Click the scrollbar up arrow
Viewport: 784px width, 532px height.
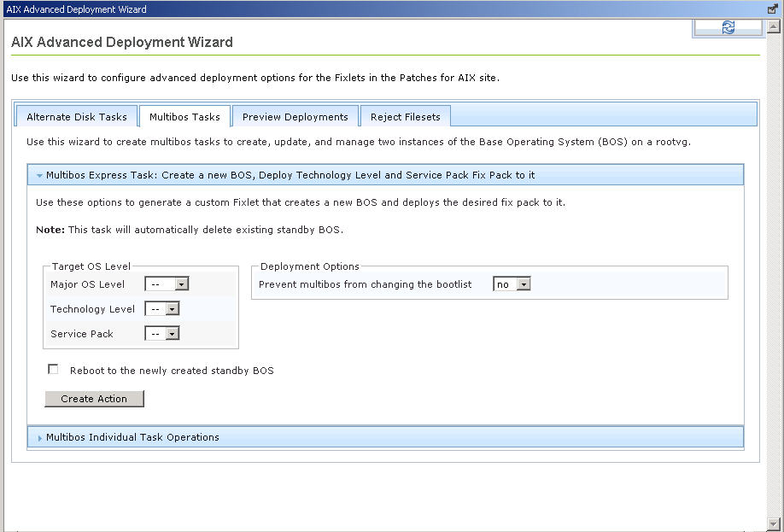773,26
